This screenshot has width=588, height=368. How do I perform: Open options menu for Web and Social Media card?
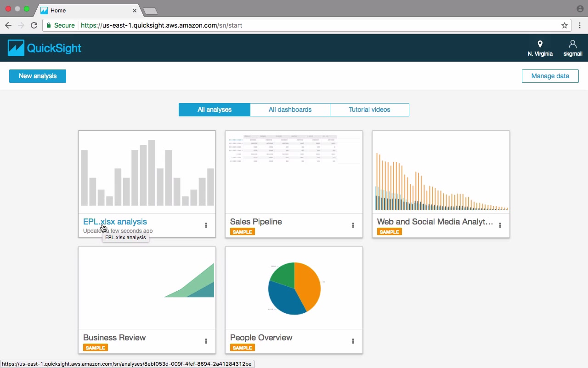tap(500, 225)
